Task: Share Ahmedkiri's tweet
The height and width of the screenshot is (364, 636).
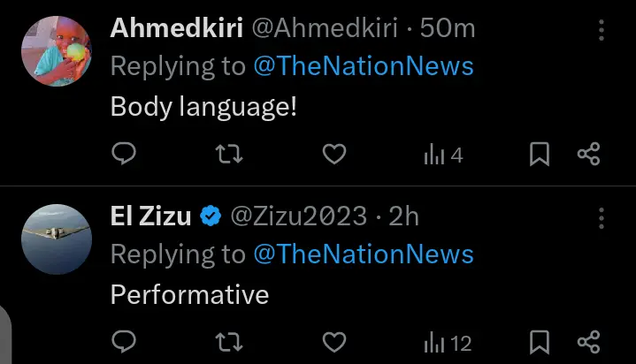Action: coord(589,155)
